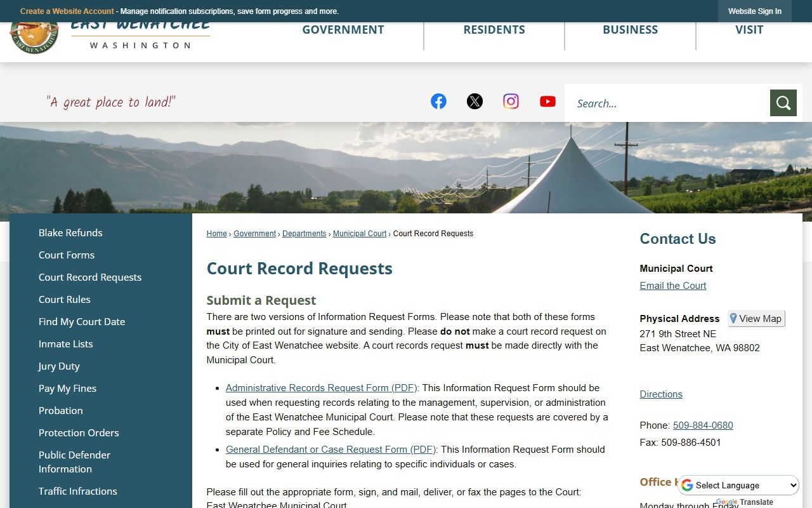Open the Select Language dropdown
The height and width of the screenshot is (508, 812).
click(x=739, y=485)
